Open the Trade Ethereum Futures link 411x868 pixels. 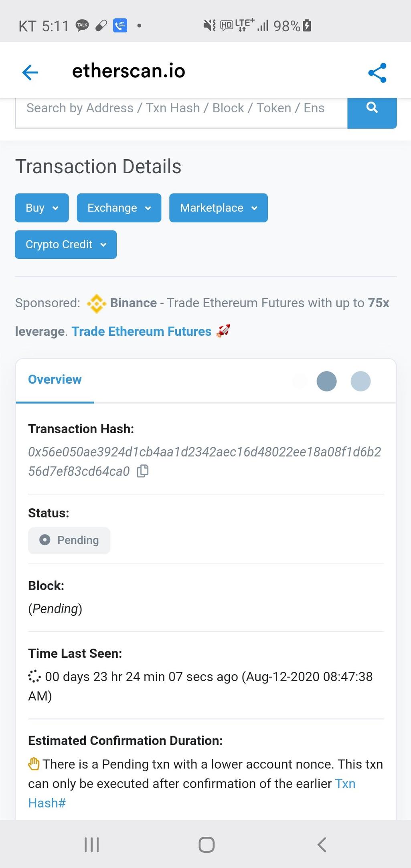coord(142,331)
